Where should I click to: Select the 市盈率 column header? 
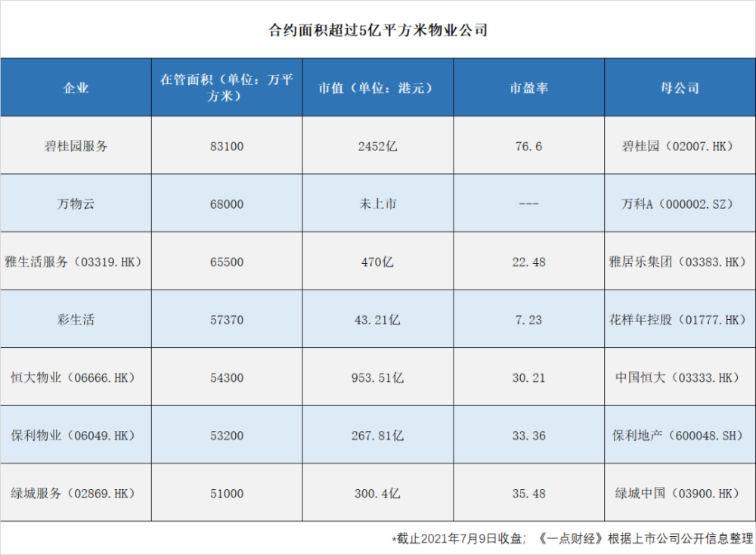pyautogui.click(x=529, y=88)
